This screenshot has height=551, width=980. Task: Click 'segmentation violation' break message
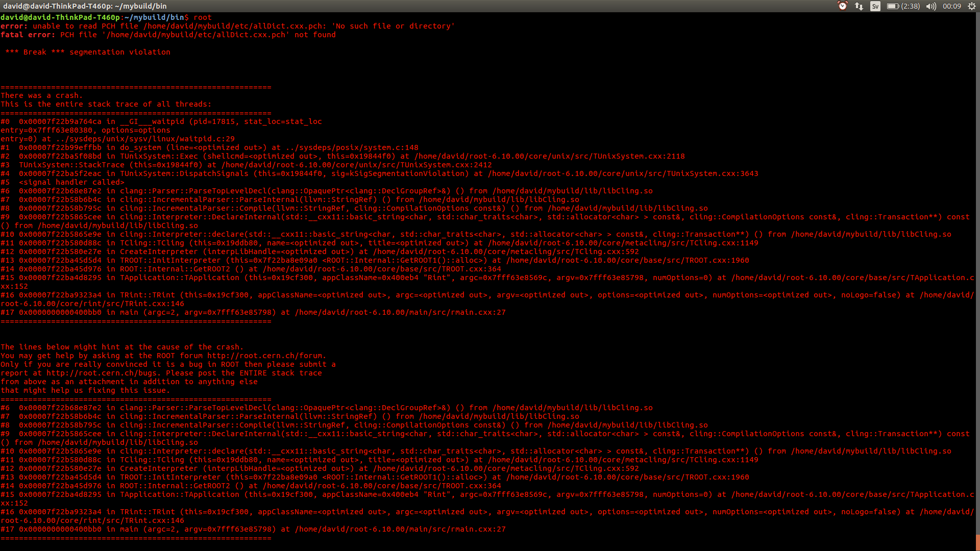(120, 52)
